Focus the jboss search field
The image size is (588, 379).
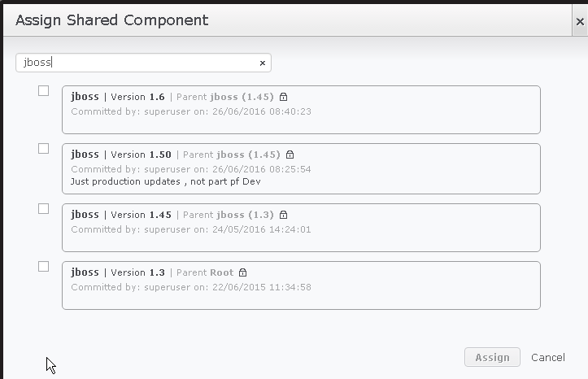point(143,63)
